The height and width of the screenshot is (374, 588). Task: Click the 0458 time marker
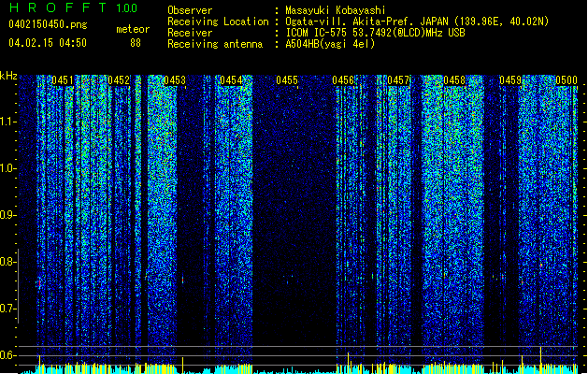tap(454, 80)
